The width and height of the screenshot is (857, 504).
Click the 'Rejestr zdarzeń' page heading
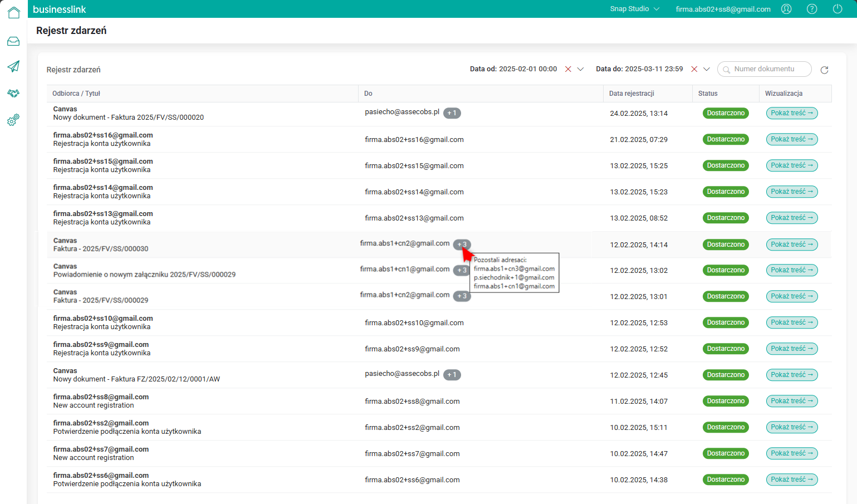(x=71, y=31)
